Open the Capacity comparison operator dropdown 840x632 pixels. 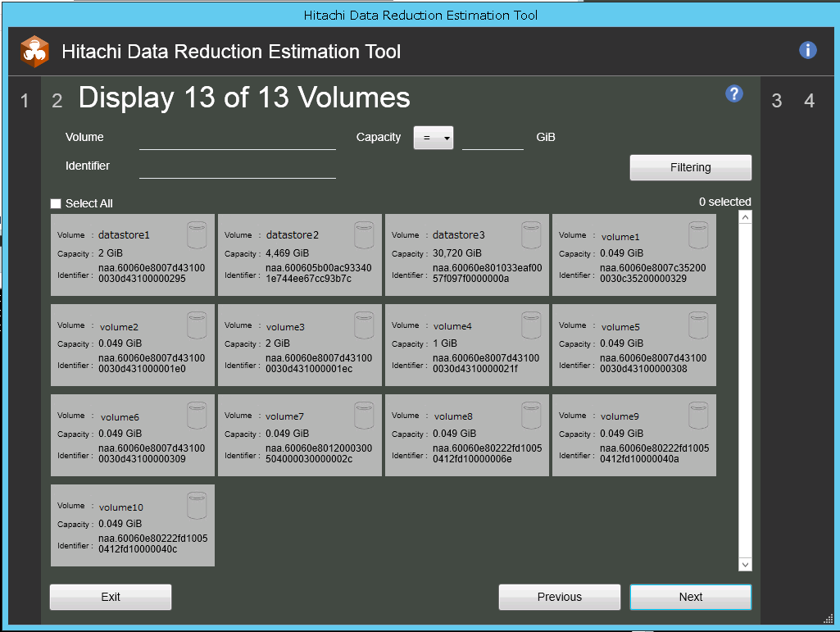coord(434,138)
